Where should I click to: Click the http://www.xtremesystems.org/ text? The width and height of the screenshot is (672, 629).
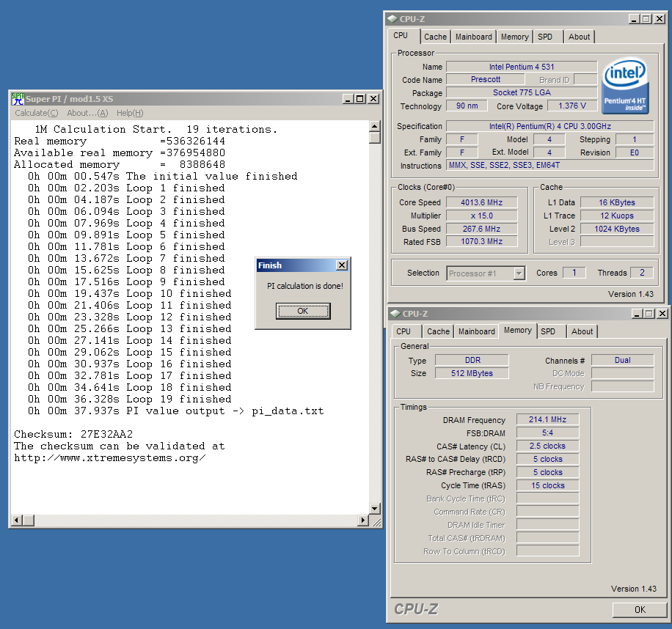pyautogui.click(x=110, y=458)
